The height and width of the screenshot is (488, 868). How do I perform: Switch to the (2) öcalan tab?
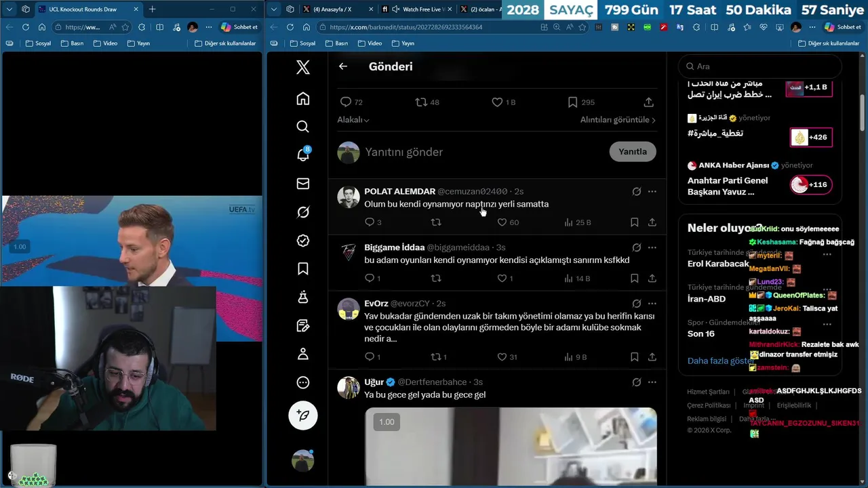[480, 9]
